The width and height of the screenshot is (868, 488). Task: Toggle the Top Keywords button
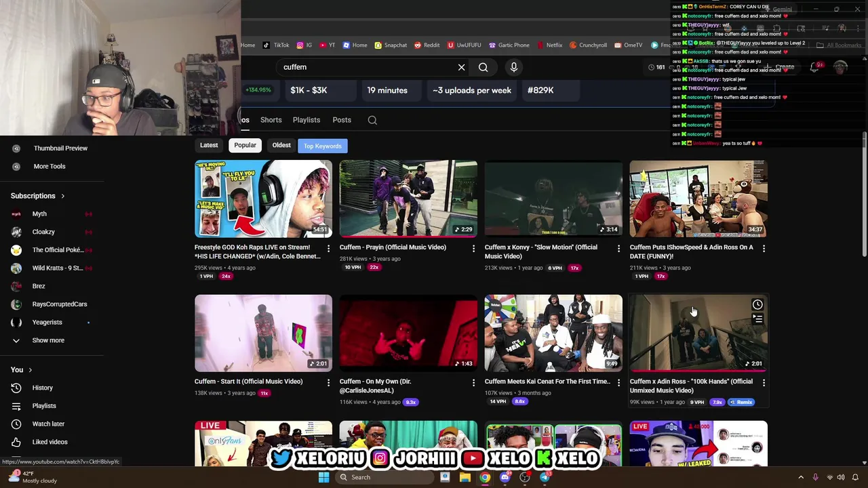tap(323, 146)
